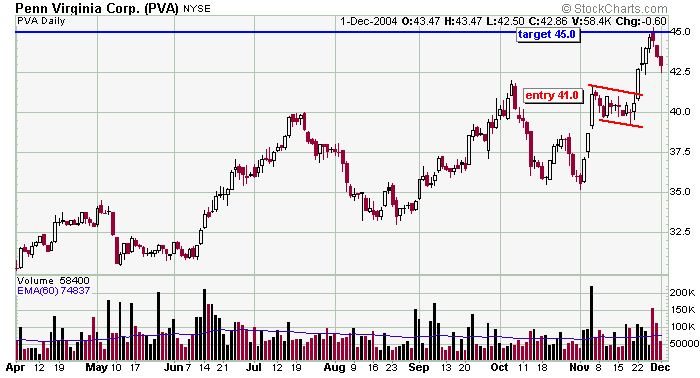Click the red entry 41.0 label

click(x=552, y=96)
